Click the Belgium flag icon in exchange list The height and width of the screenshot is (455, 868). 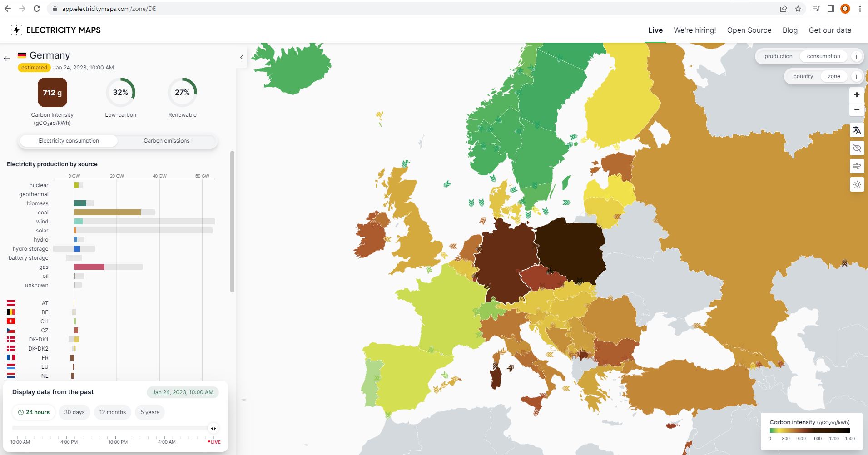[x=11, y=312]
